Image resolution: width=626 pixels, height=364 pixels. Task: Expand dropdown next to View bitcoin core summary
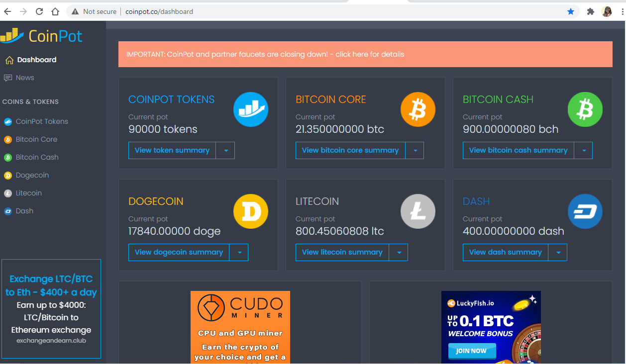[415, 151]
